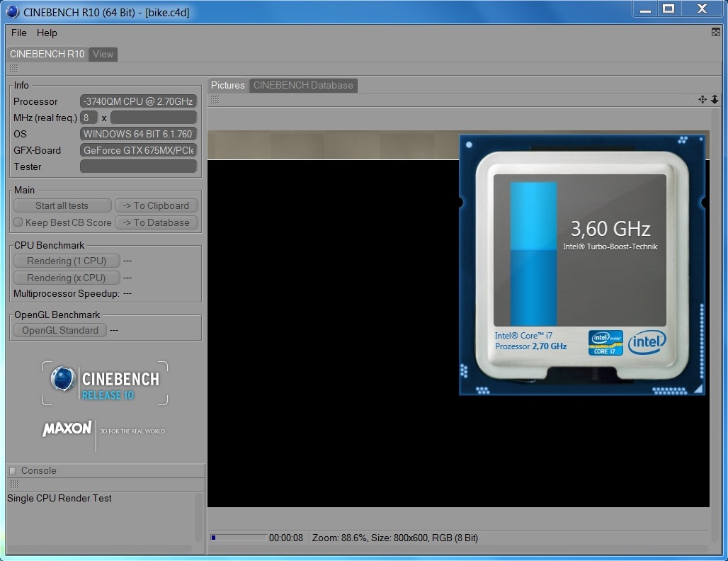728x561 pixels.
Task: Click the CINEBENCH app icon in title bar
Action: [13, 12]
